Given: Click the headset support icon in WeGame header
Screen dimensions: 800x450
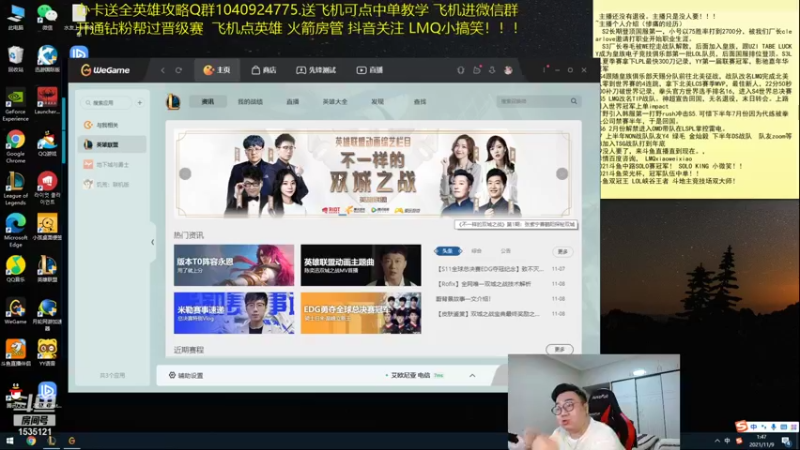Looking at the screenshot, I should point(461,70).
